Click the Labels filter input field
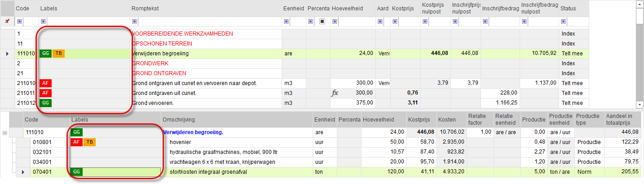The width and height of the screenshot is (644, 185). [88, 21]
